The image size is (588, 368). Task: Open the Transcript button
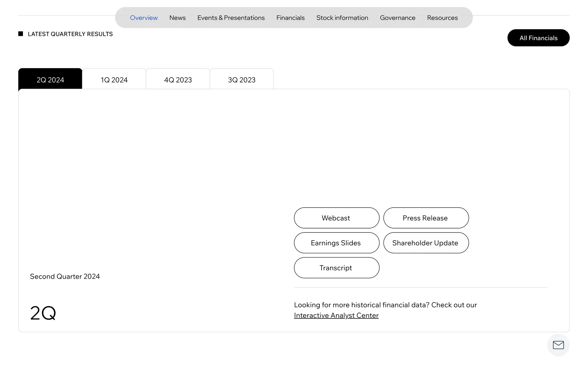coord(336,268)
